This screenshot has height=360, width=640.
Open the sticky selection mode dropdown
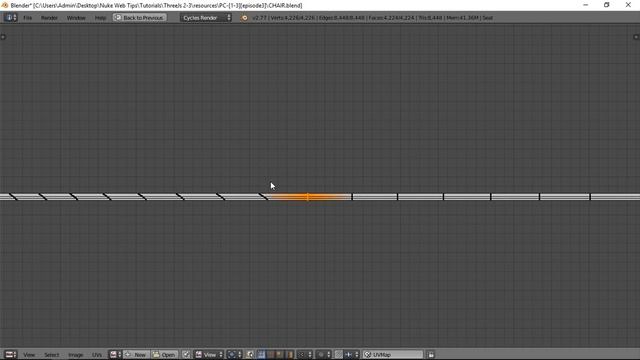tap(304, 354)
